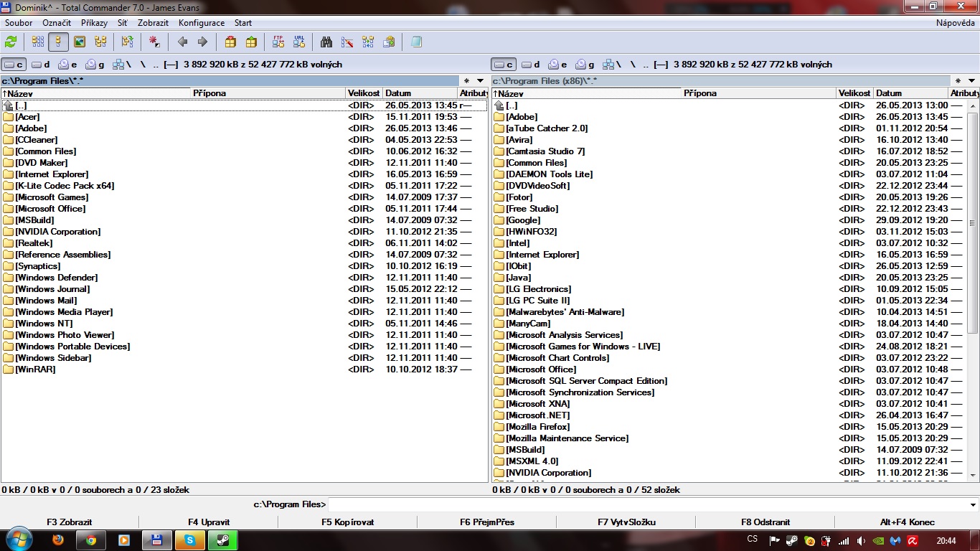The width and height of the screenshot is (980, 551).
Task: Click the green Refresh (reread source) icon
Action: click(11, 42)
